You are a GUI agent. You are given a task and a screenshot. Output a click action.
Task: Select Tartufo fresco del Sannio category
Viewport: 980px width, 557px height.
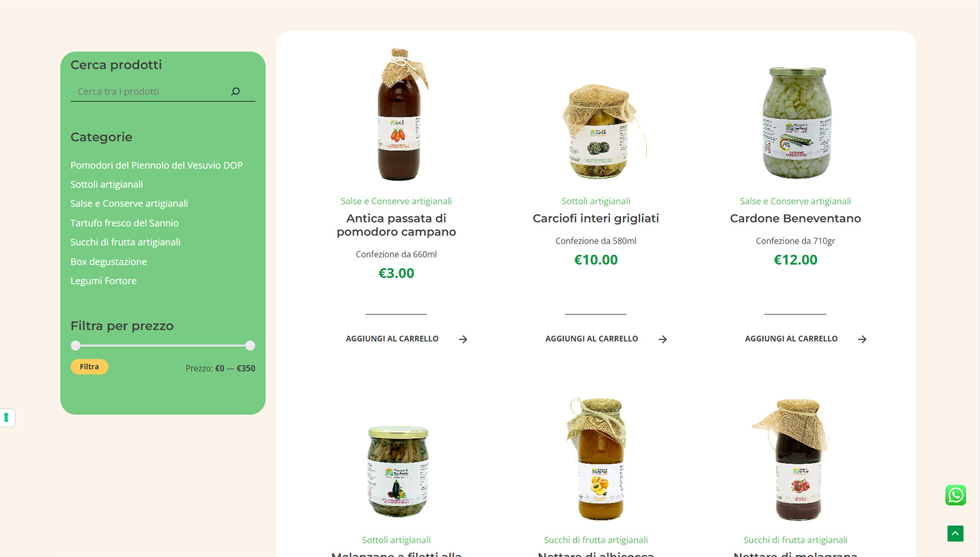pos(124,223)
